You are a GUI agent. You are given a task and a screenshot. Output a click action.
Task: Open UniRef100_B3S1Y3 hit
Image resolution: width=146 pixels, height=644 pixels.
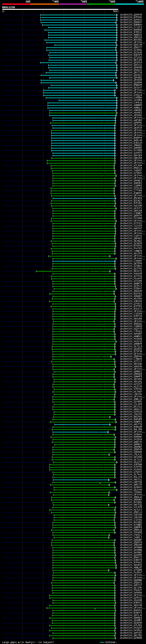tap(131, 309)
